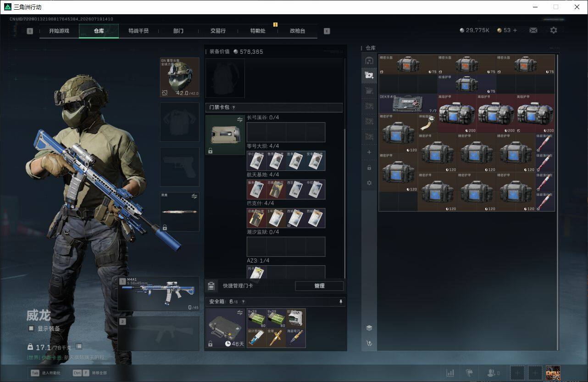
Task: Add premium currency via plus next to 53
Action: (x=515, y=30)
